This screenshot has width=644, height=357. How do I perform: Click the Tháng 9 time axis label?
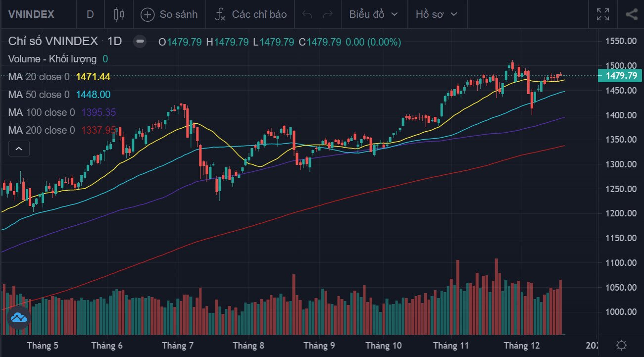pos(319,346)
